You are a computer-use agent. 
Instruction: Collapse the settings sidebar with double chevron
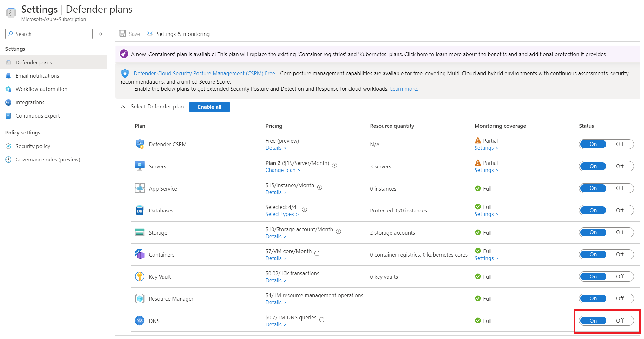tap(101, 34)
